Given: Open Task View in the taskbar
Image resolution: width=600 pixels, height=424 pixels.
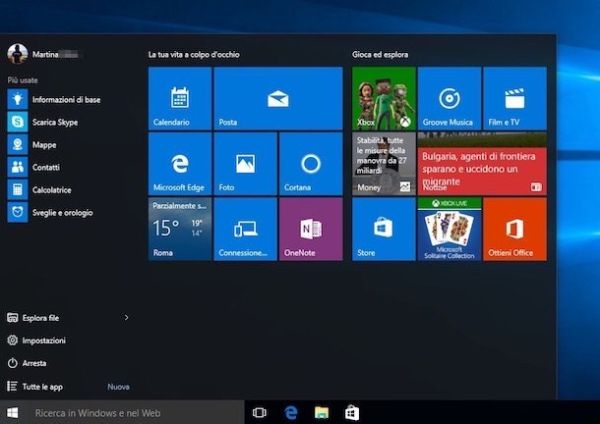Looking at the screenshot, I should [260, 412].
